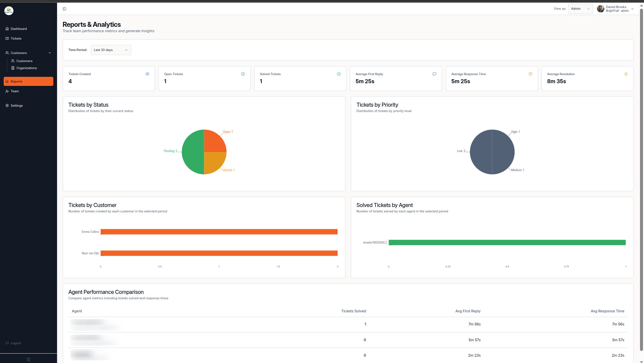Image resolution: width=644 pixels, height=363 pixels.
Task: Click the Dashboard home icon
Action: click(7, 29)
